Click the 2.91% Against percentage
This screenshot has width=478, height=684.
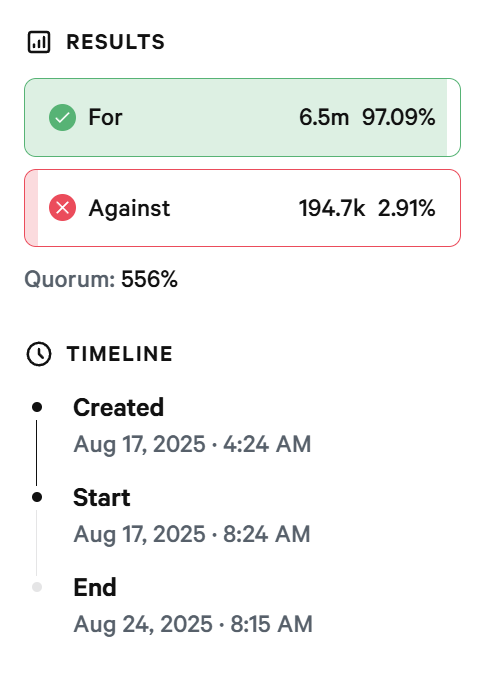tap(406, 208)
